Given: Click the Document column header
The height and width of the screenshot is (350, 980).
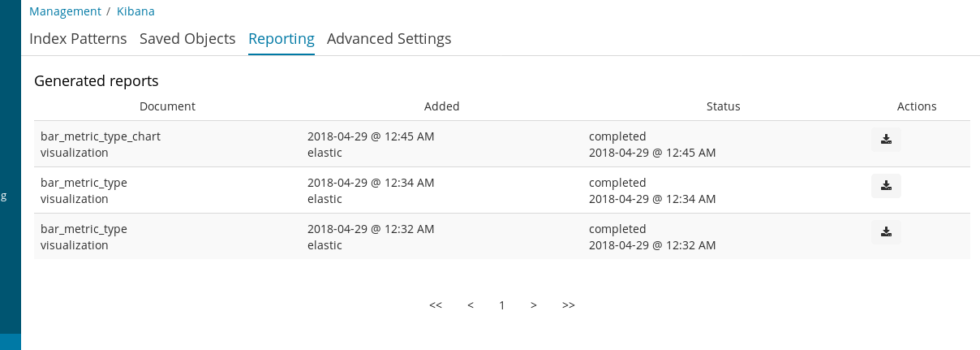Looking at the screenshot, I should click(167, 106).
